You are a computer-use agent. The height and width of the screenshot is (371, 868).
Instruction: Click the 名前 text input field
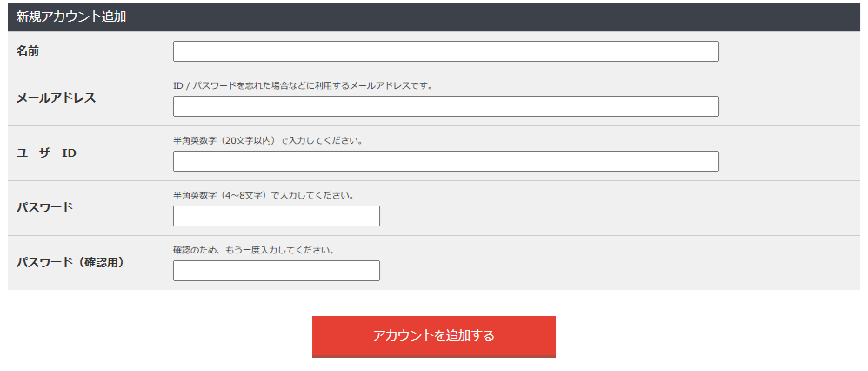[x=445, y=51]
